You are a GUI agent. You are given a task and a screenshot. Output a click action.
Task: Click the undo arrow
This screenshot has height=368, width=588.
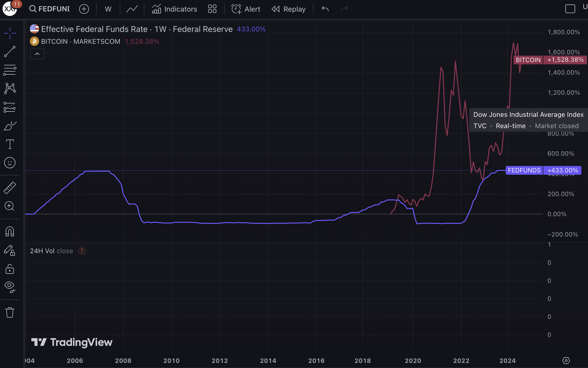(x=325, y=9)
